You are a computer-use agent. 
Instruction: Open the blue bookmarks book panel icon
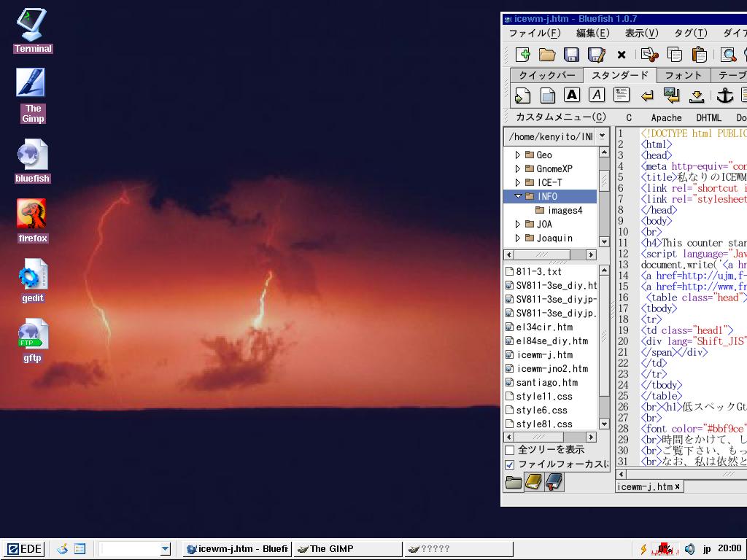(554, 481)
